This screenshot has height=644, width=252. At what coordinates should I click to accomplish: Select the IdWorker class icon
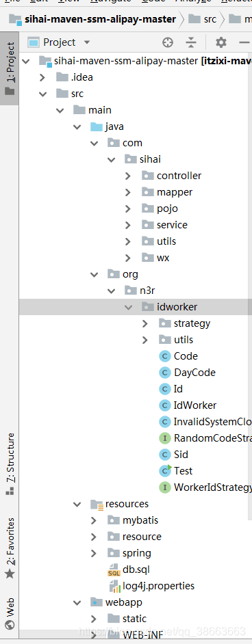click(x=165, y=405)
